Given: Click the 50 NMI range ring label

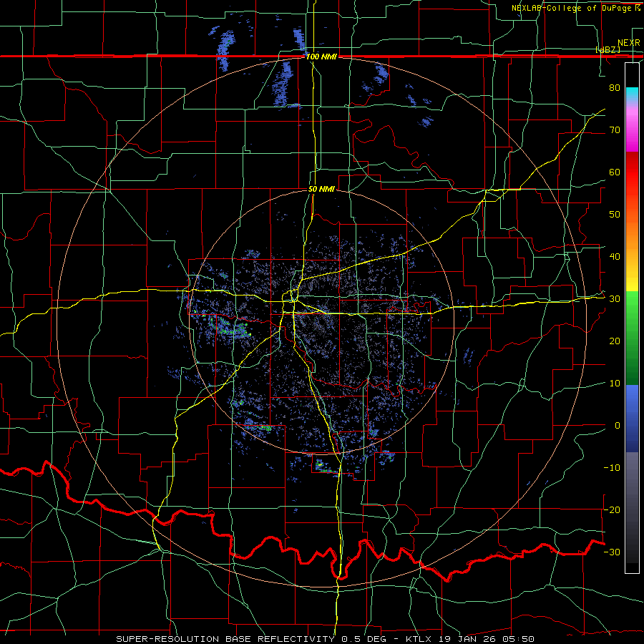Looking at the screenshot, I should point(321,189).
